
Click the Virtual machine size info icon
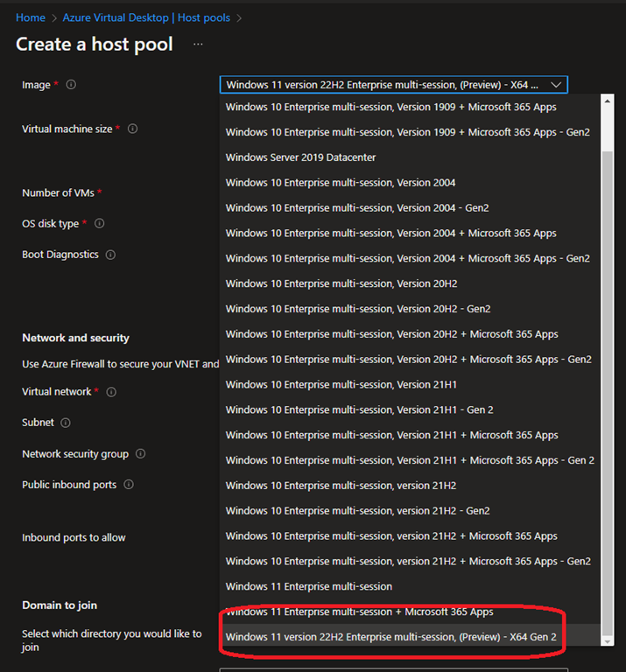pyautogui.click(x=132, y=129)
